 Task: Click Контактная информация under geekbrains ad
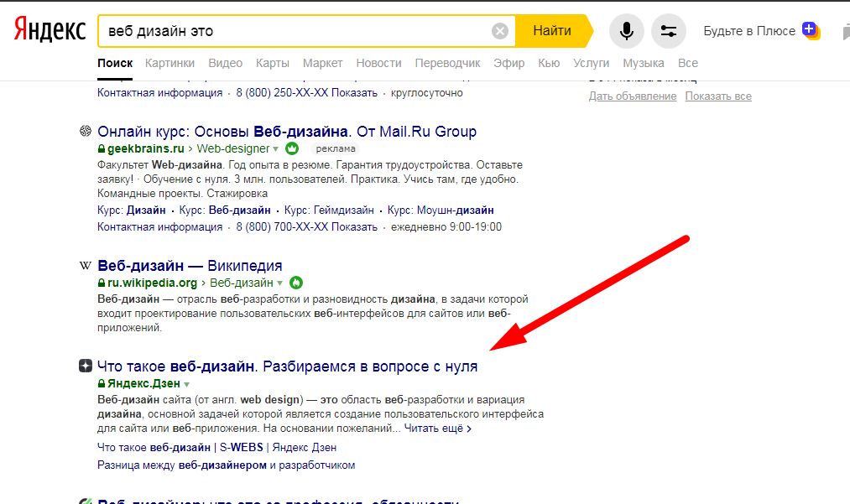(160, 227)
